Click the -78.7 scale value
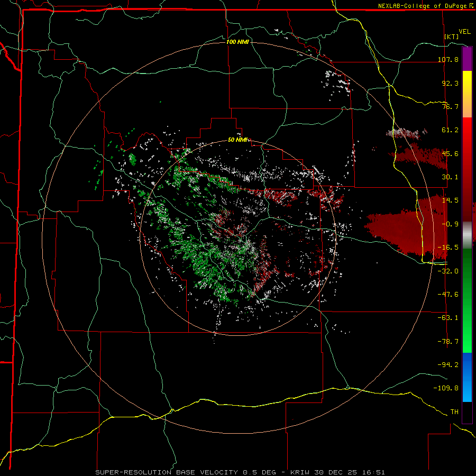 tap(448, 341)
